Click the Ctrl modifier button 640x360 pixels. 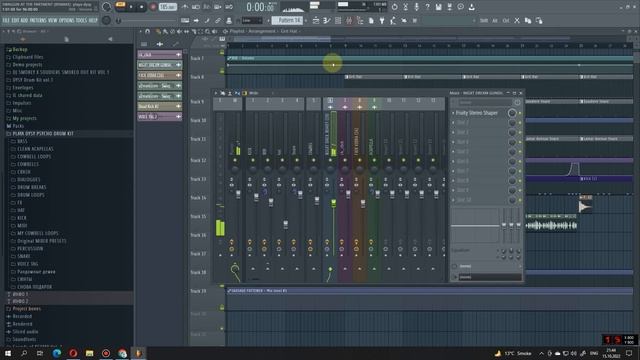tap(506, 20)
